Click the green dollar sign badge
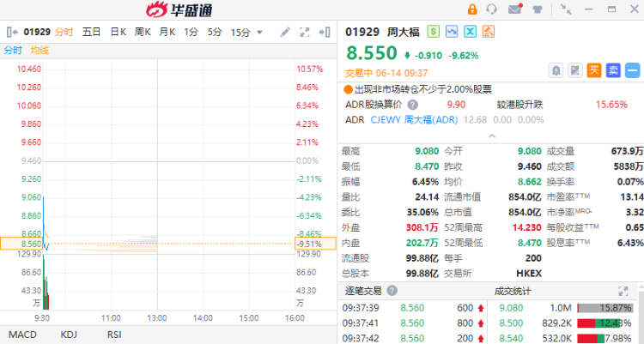The image size is (644, 344). 434,31
